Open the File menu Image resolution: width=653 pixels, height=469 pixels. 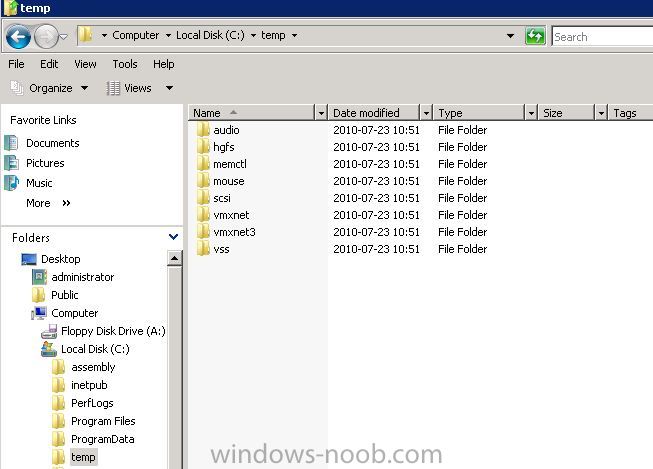point(16,64)
